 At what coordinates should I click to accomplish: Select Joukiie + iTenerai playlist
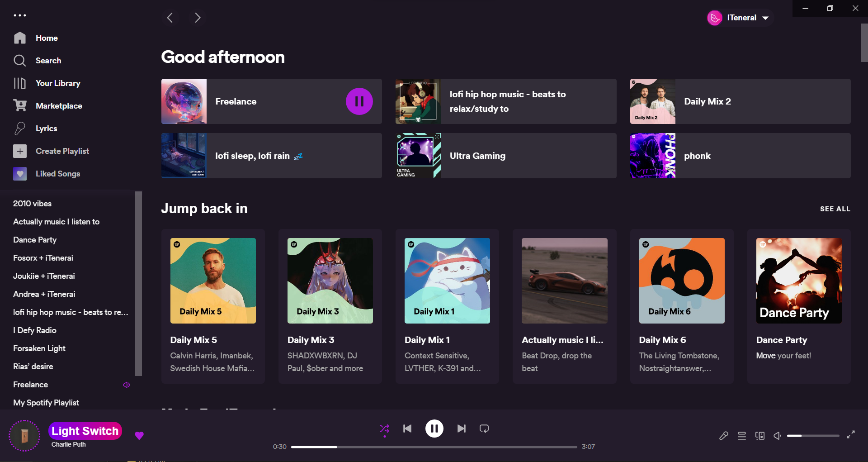[x=44, y=276]
